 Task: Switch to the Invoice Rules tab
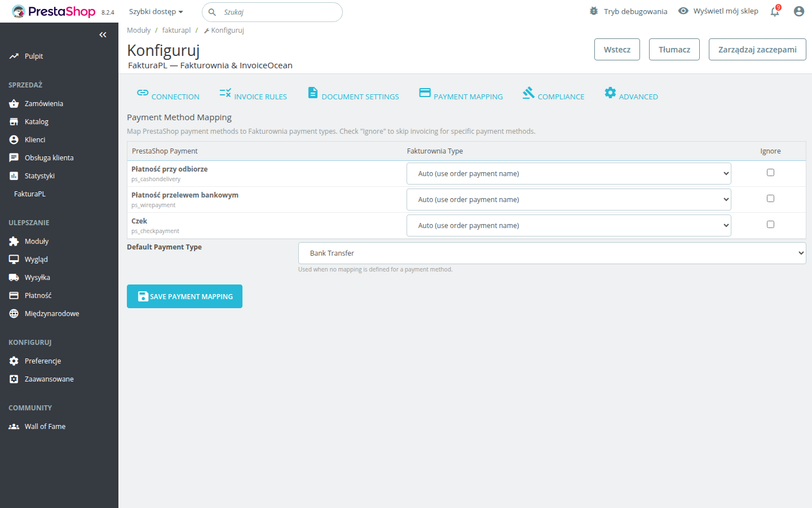click(x=253, y=94)
